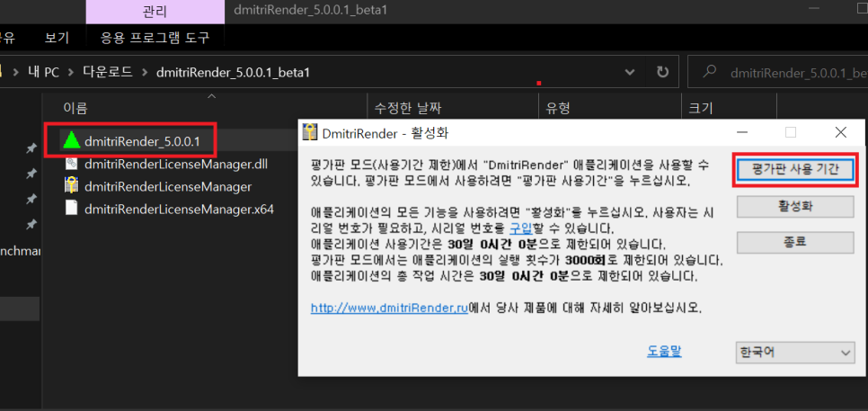Close the DmitriRender activation dialog
868x411 pixels.
click(x=841, y=132)
